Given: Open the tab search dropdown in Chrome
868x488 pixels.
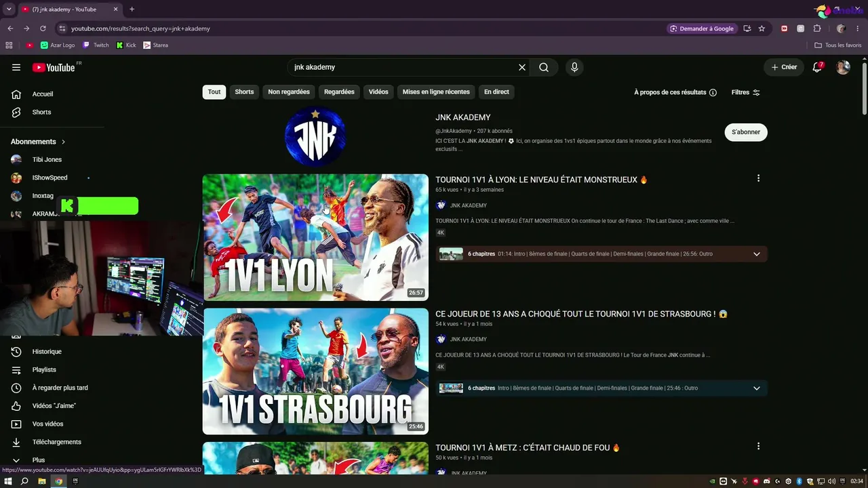Looking at the screenshot, I should coord(9,9).
